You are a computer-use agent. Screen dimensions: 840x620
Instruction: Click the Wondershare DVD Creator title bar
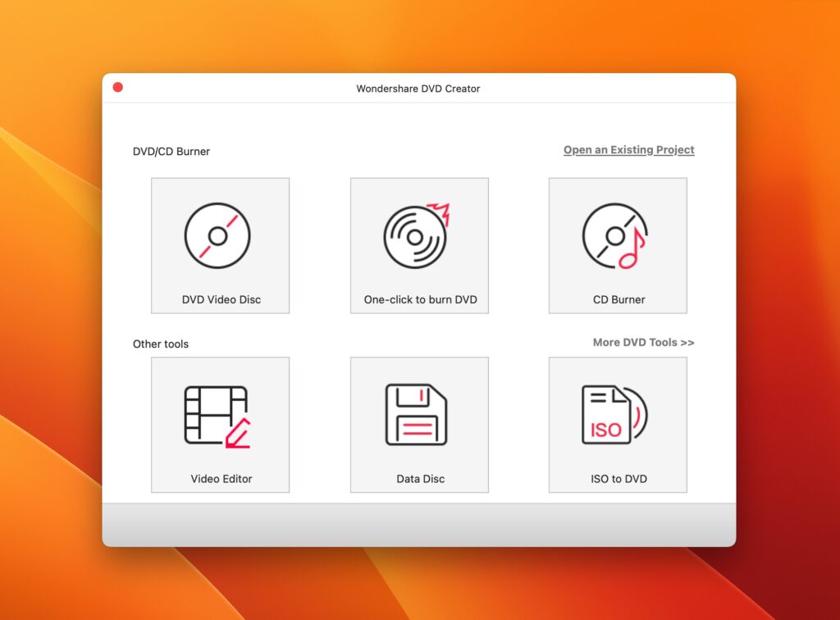click(x=419, y=89)
